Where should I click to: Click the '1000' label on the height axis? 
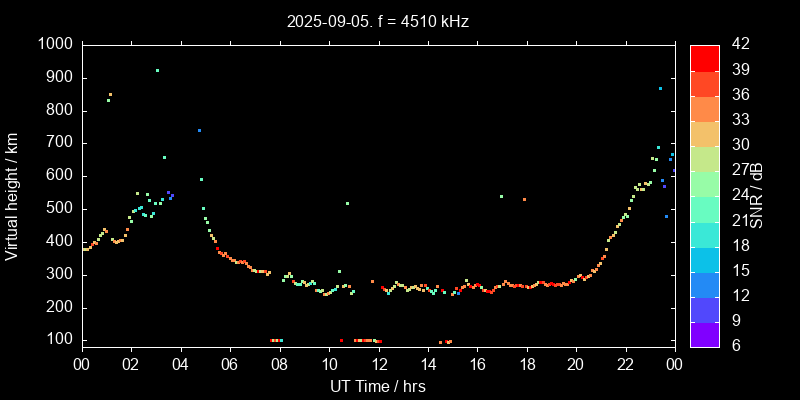click(x=54, y=45)
